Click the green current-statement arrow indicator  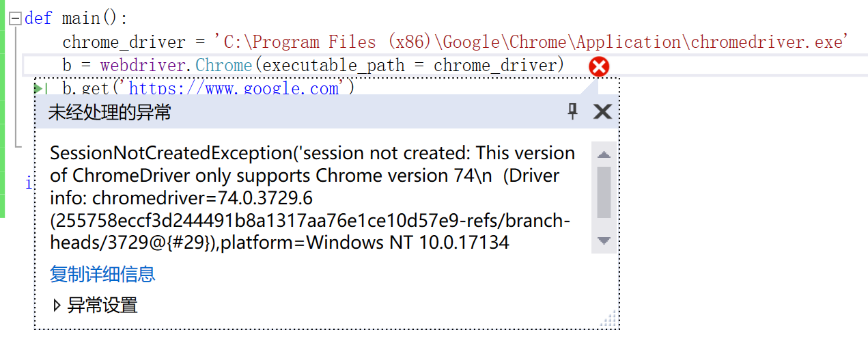click(x=40, y=88)
